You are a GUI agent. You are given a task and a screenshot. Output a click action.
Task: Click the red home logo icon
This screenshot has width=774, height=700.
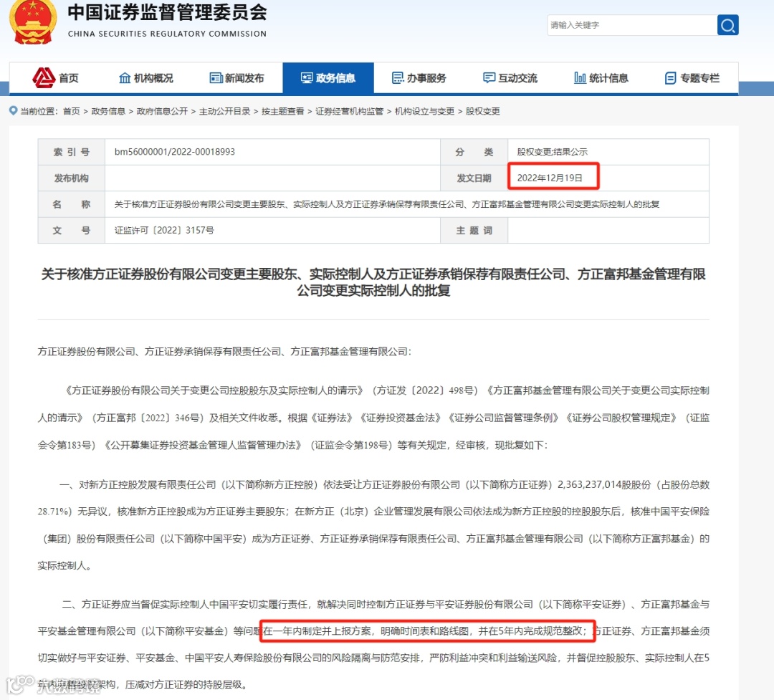click(44, 77)
